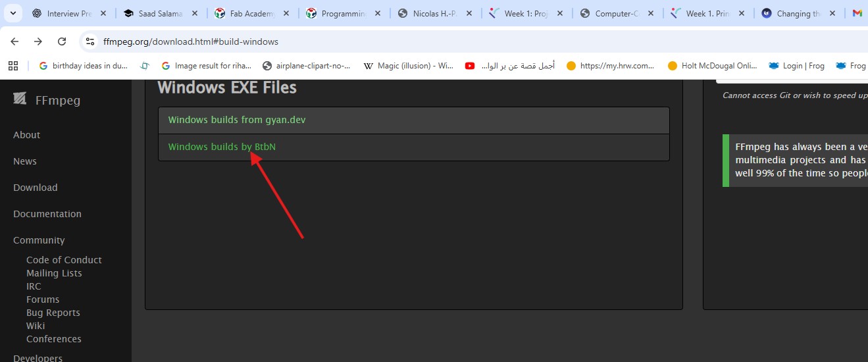The image size is (868, 362).
Task: Open the tab search dropdown arrow
Action: 13,13
